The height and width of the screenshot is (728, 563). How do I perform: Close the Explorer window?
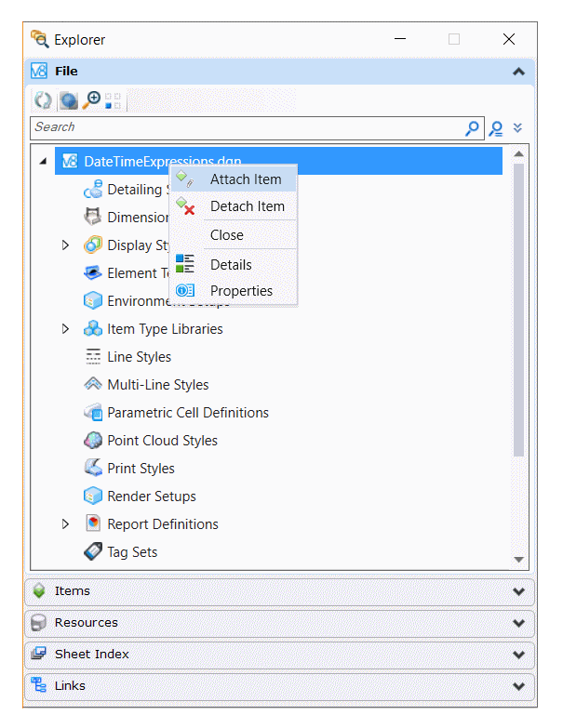(509, 39)
